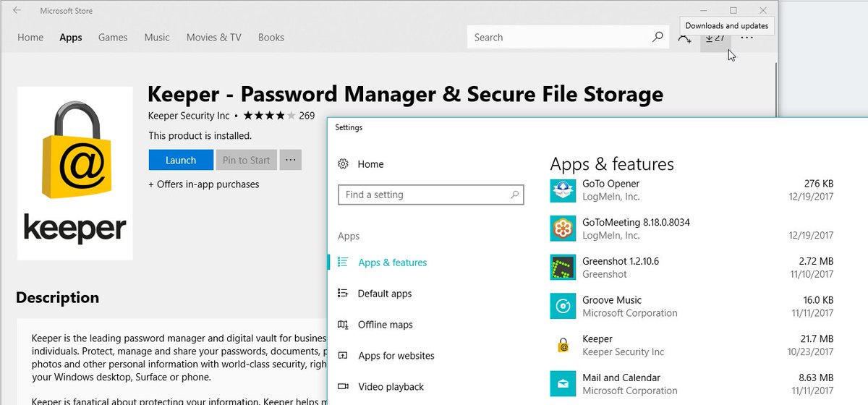Click the 276 KB size value

click(819, 184)
